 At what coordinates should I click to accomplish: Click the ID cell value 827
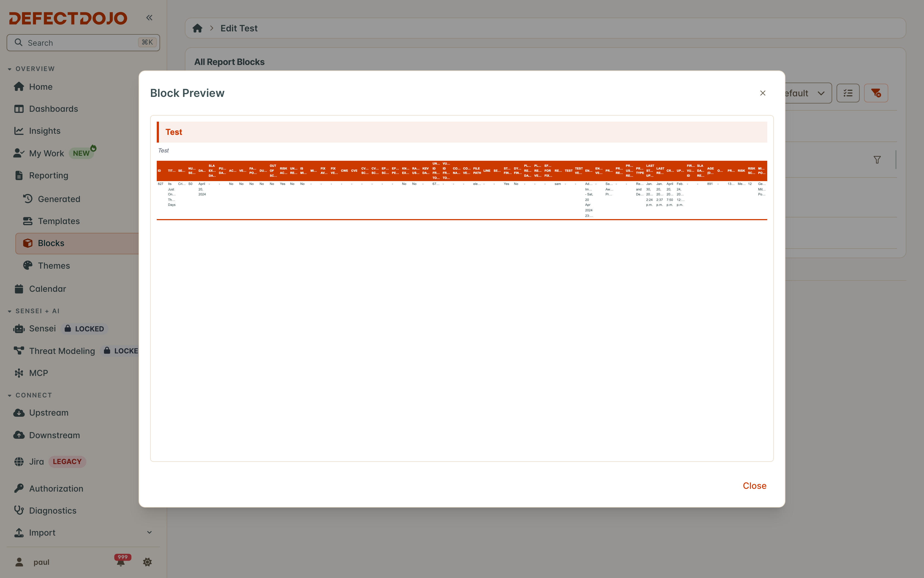[x=160, y=184]
